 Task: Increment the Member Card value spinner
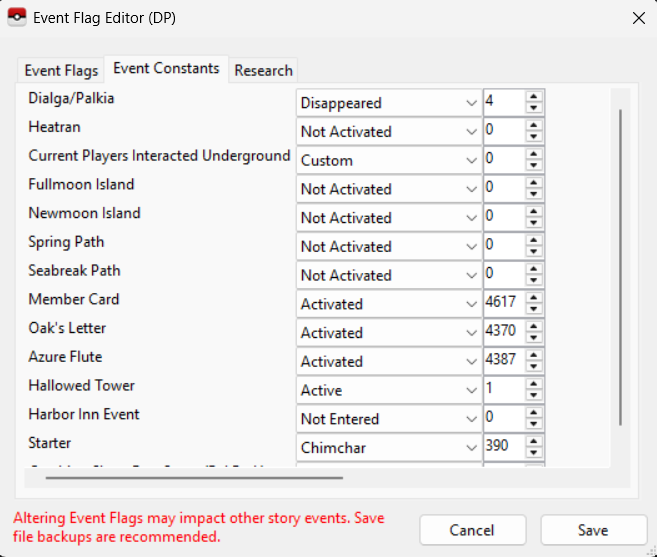pos(534,298)
